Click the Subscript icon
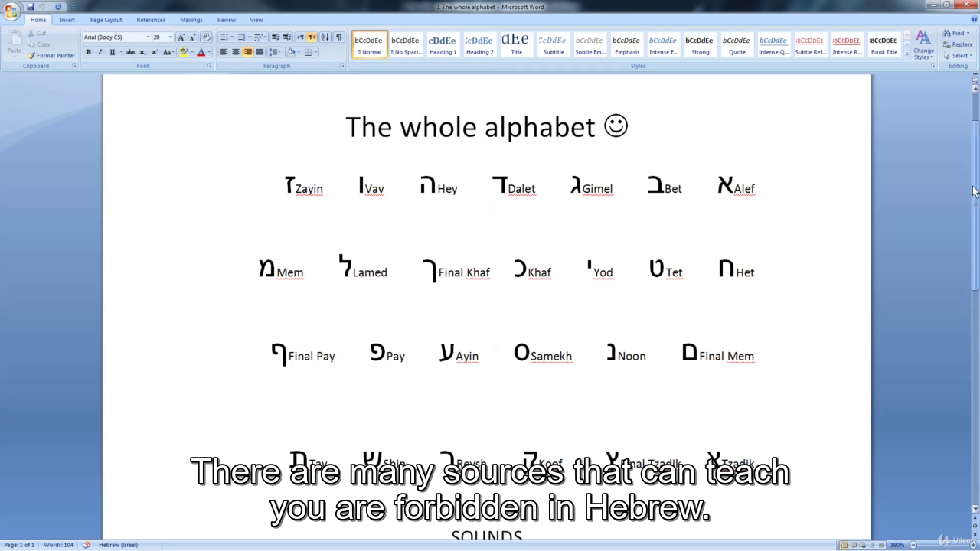The width and height of the screenshot is (980, 551). point(142,52)
